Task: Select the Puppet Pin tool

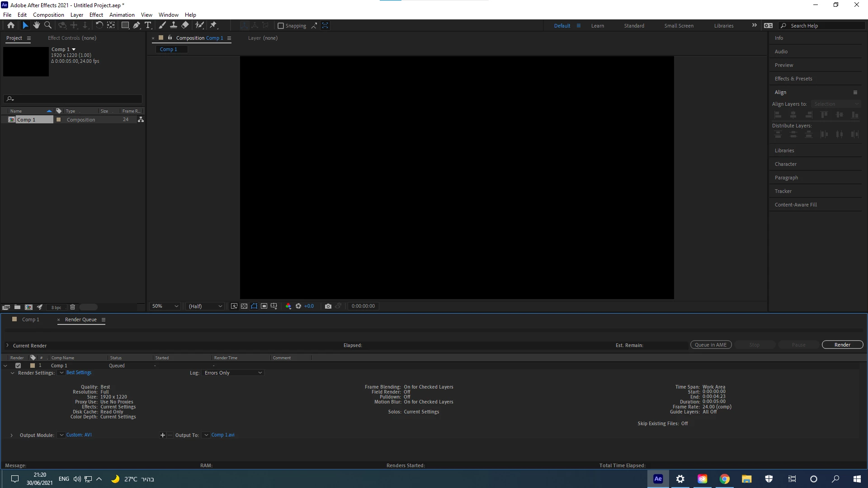Action: coord(213,25)
